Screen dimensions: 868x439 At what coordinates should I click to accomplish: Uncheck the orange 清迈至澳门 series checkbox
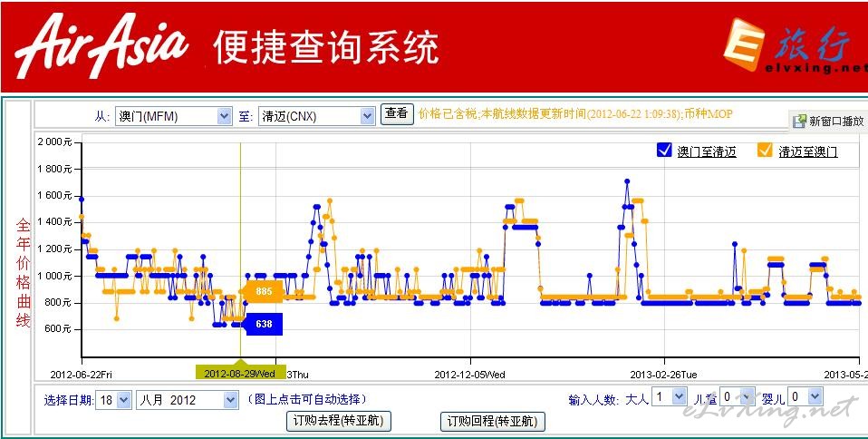tap(765, 151)
